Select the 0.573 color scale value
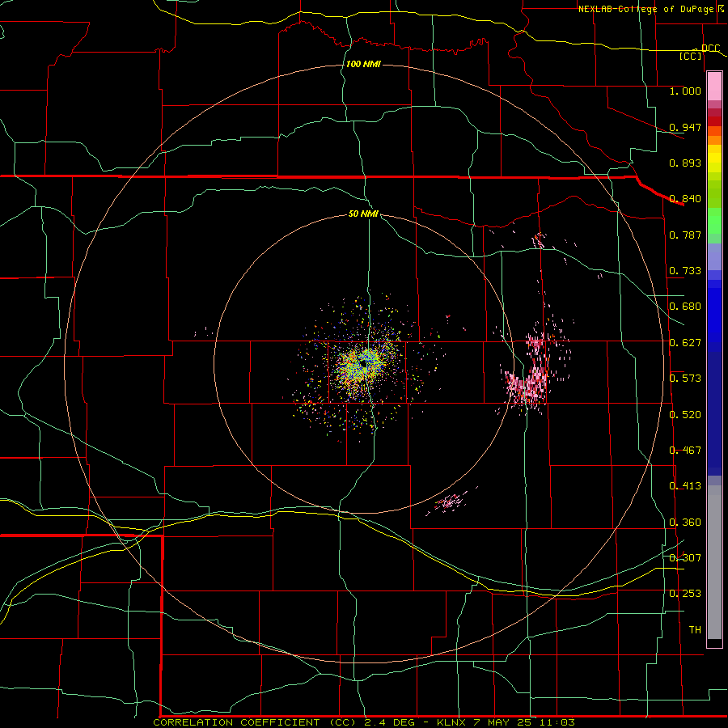 685,379
